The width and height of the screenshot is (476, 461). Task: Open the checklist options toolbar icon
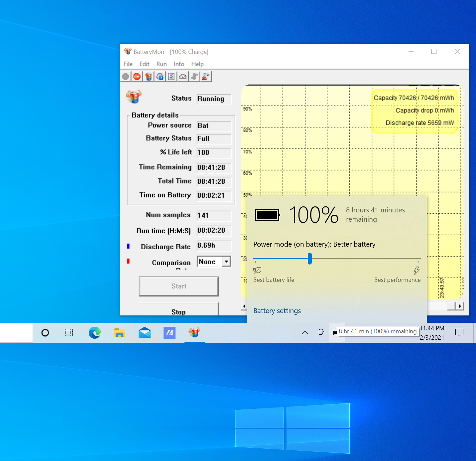click(172, 77)
